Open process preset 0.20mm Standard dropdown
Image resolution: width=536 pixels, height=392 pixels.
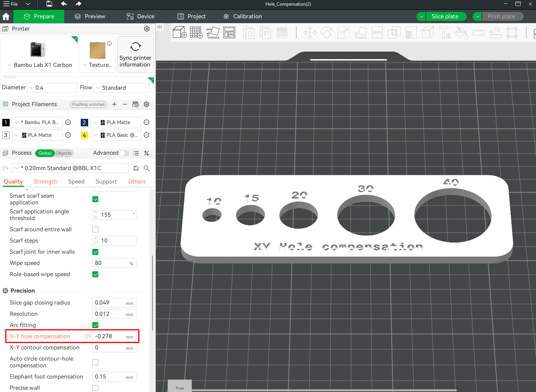[70, 168]
